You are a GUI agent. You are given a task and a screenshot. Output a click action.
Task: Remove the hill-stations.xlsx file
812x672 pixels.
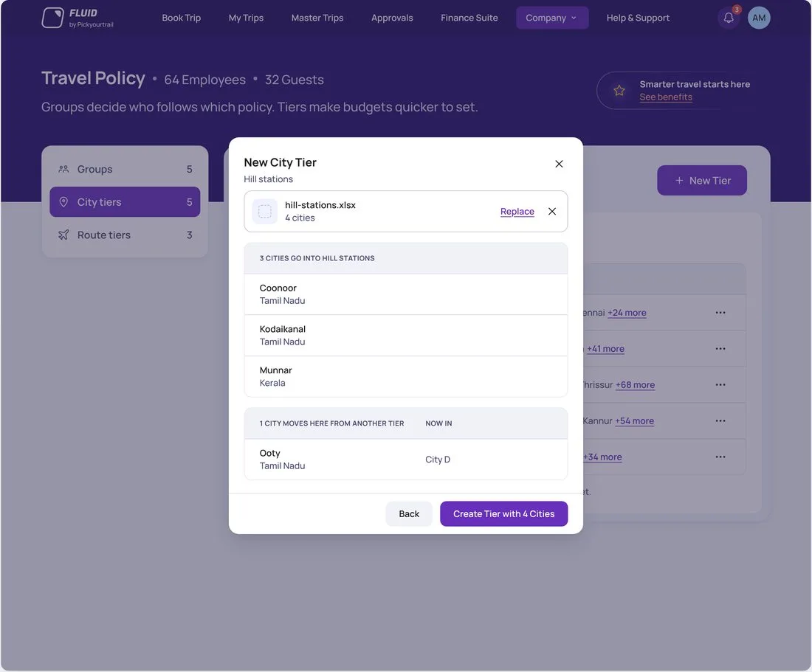[552, 211]
